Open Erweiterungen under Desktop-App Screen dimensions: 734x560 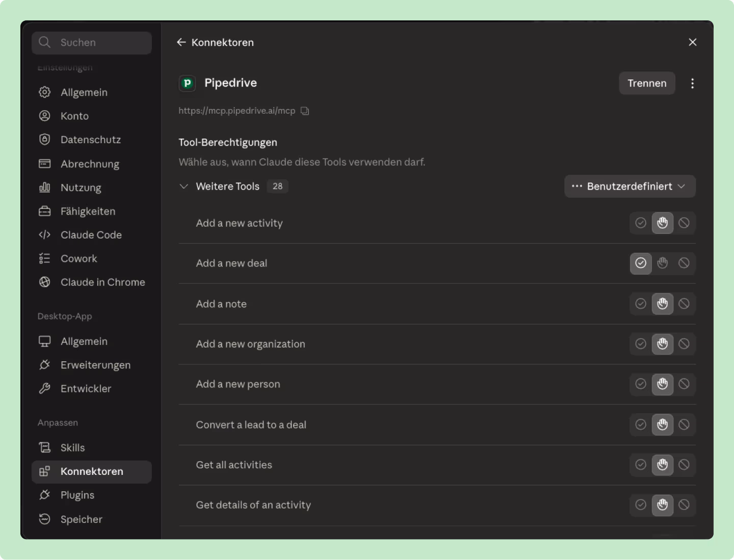pos(92,365)
